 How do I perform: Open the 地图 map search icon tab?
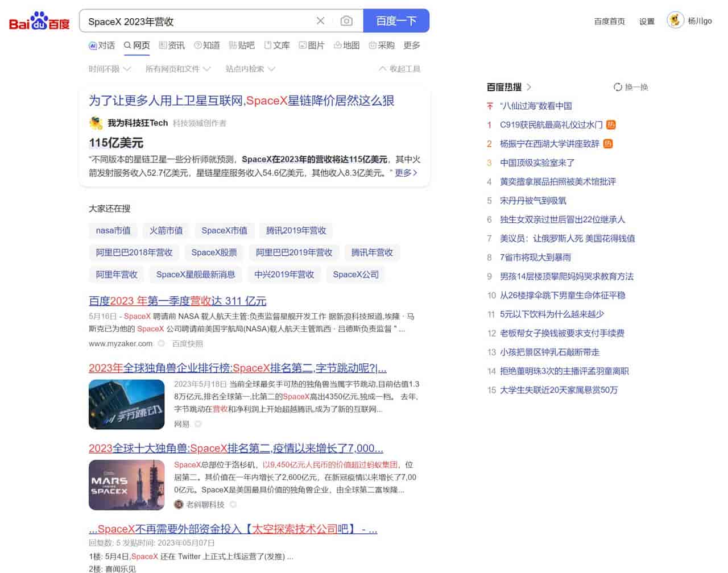(x=346, y=45)
